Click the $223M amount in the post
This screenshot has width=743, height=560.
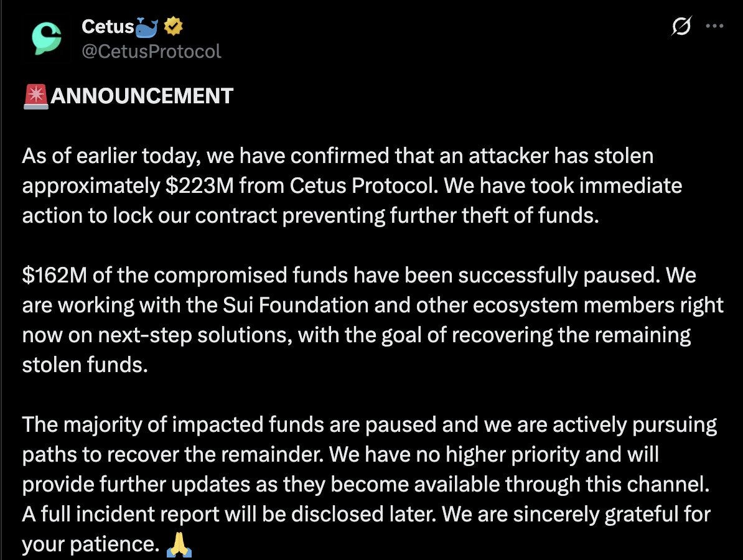tap(200, 185)
